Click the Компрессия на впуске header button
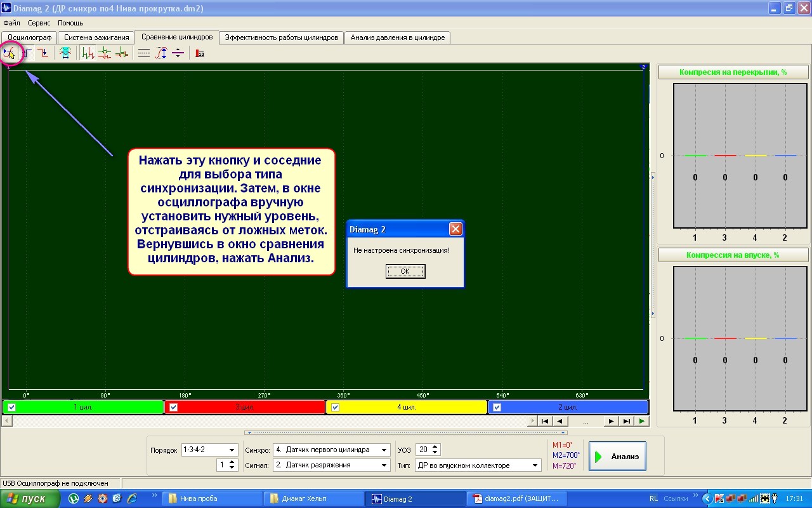 coord(733,255)
